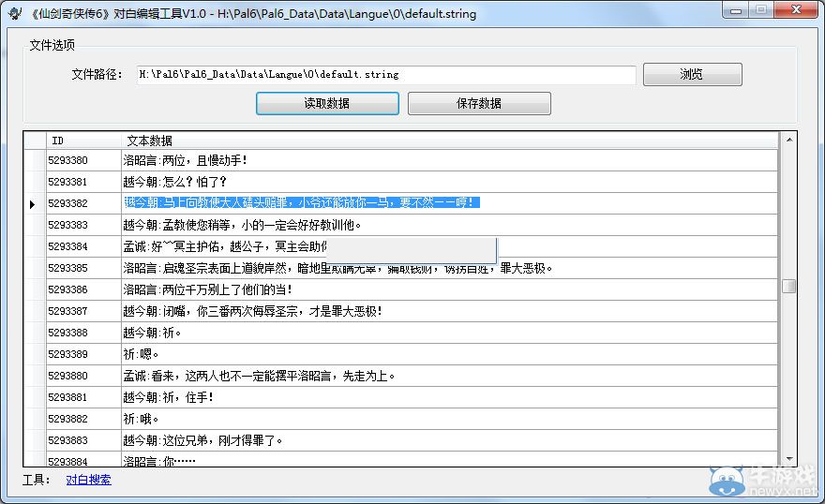This screenshot has width=825, height=504.
Task: Select text cell 越今朝:孟教使您稍等
Action: coord(449,225)
